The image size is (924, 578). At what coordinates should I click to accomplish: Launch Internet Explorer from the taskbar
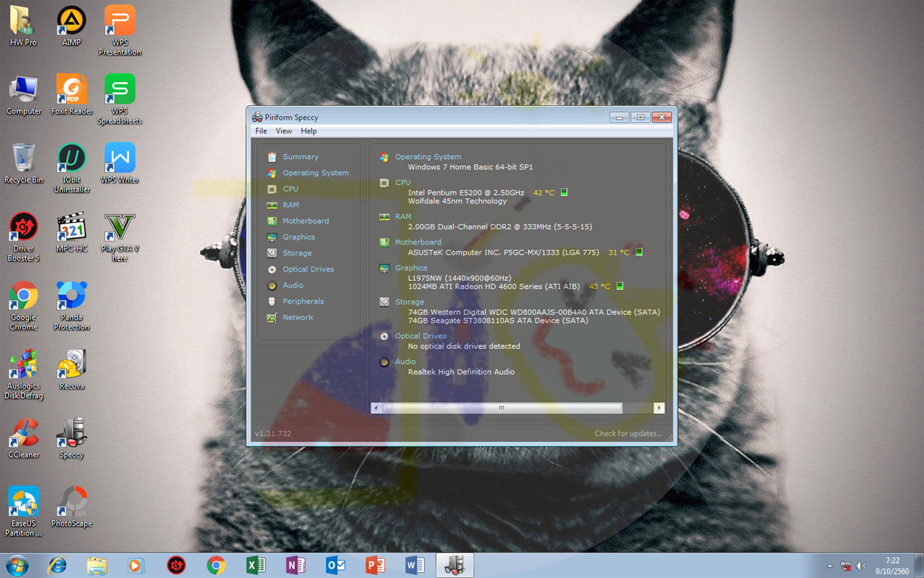click(x=57, y=565)
